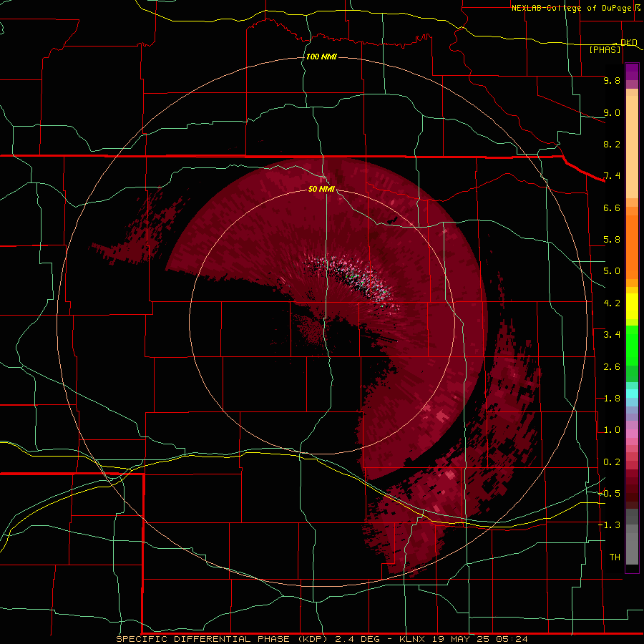Click the yellow segment of the color bar
Screen dimensions: 644x644
click(x=632, y=306)
